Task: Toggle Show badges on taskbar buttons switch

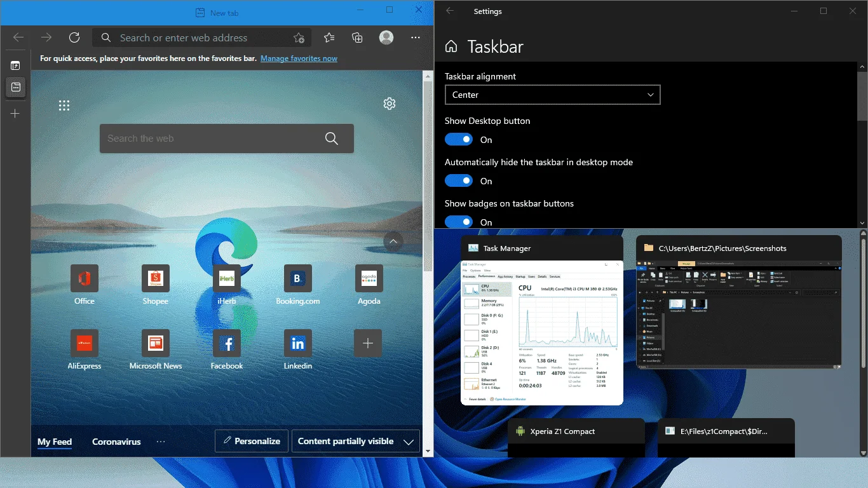Action: [x=459, y=221]
